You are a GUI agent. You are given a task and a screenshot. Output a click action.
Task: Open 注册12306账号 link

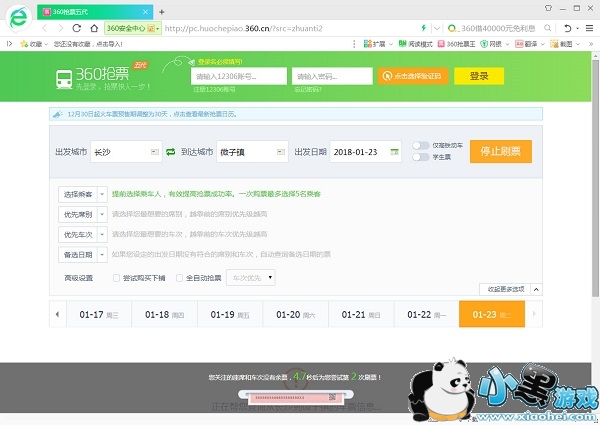pos(214,90)
